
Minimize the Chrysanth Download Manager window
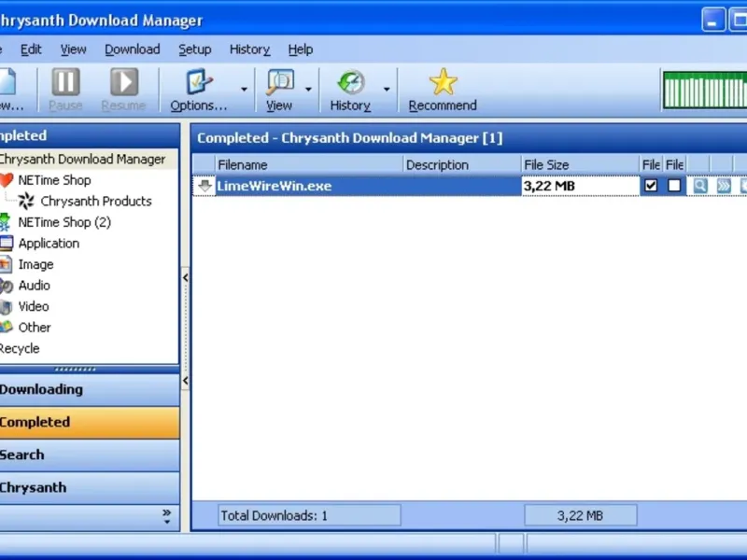pos(713,20)
